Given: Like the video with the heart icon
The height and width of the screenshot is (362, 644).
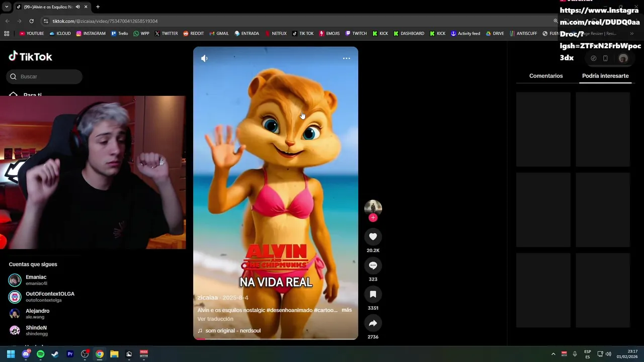Looking at the screenshot, I should 373,237.
